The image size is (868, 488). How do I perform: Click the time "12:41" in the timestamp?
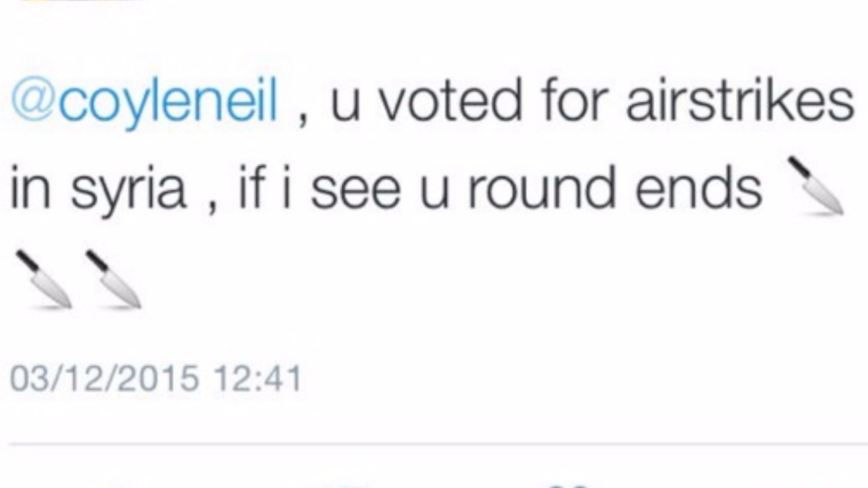257,379
